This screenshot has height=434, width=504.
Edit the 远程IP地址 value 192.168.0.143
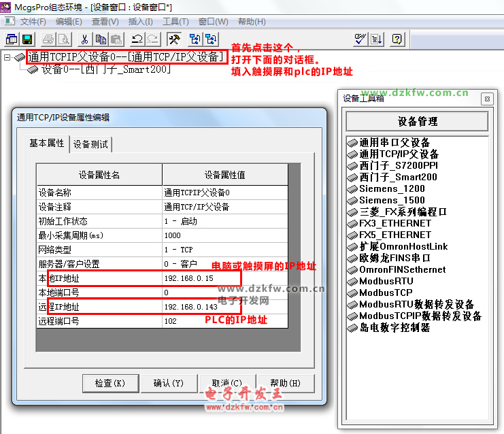coord(224,307)
